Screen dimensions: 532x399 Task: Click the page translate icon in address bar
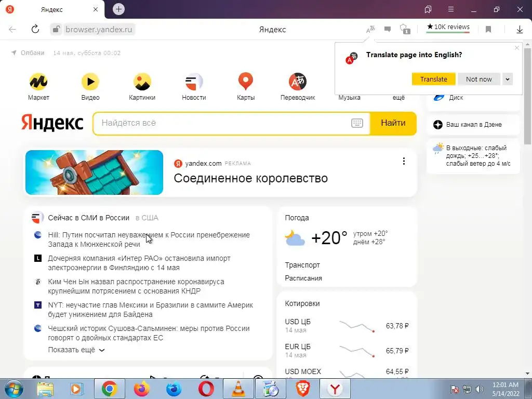[x=370, y=29]
